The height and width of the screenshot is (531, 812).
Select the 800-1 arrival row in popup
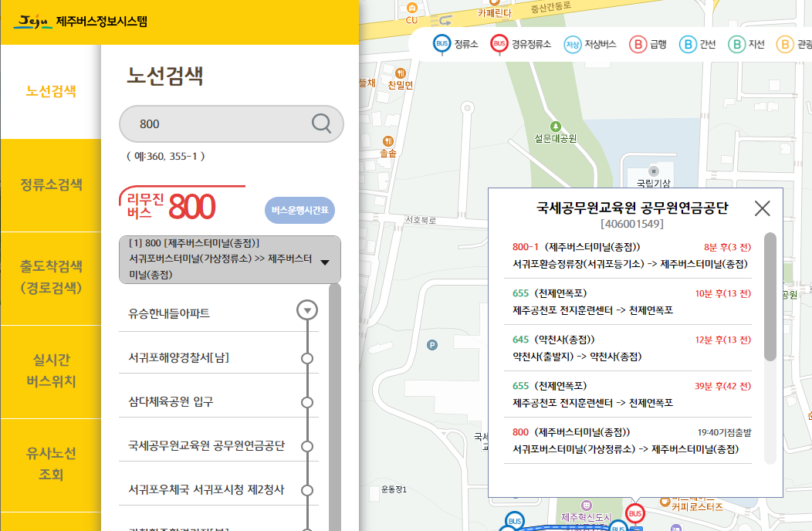tap(628, 255)
